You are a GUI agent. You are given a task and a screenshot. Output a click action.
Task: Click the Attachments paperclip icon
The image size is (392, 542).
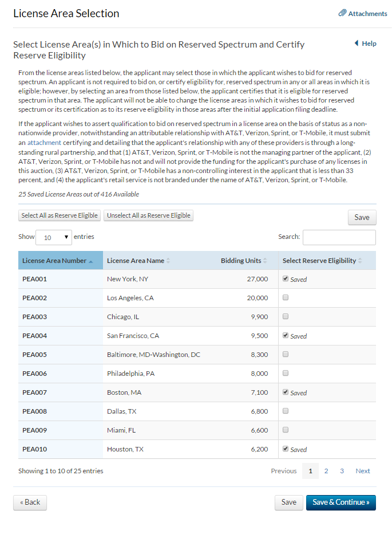[342, 13]
